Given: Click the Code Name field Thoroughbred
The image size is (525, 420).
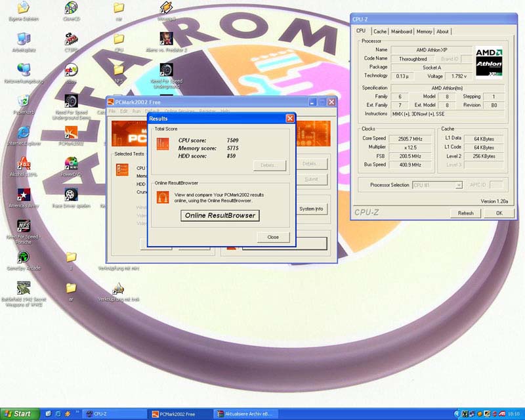Looking at the screenshot, I should pos(413,59).
